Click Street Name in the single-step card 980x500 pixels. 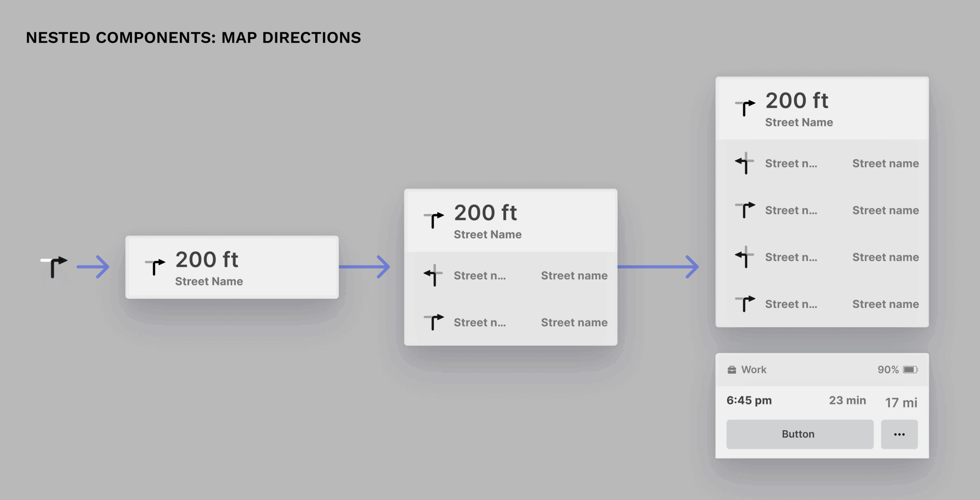[x=209, y=281]
